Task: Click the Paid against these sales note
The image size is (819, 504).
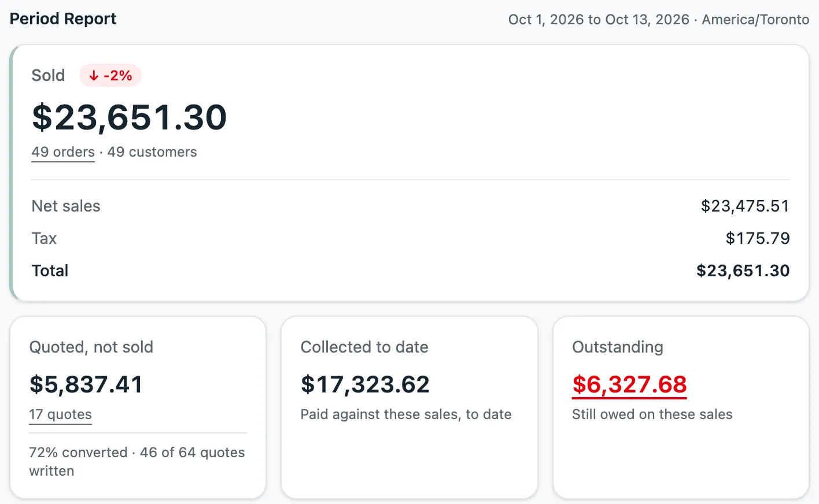Action: tap(406, 414)
